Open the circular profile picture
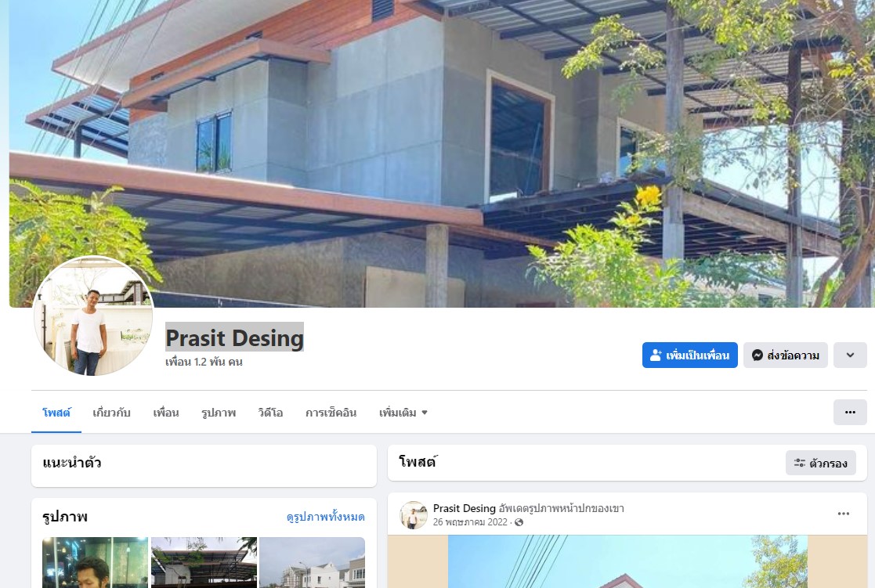Screen dimensions: 875x588 point(94,316)
